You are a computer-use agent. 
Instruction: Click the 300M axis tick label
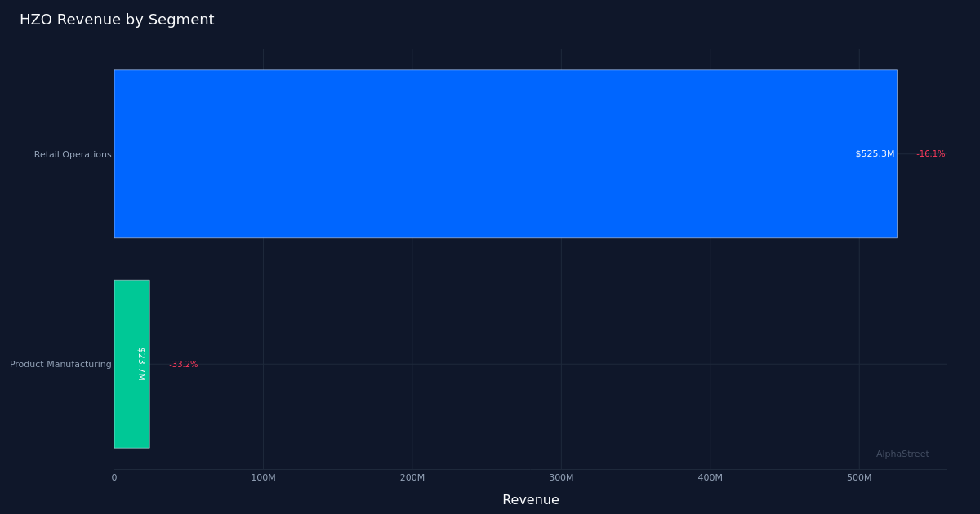click(x=560, y=477)
